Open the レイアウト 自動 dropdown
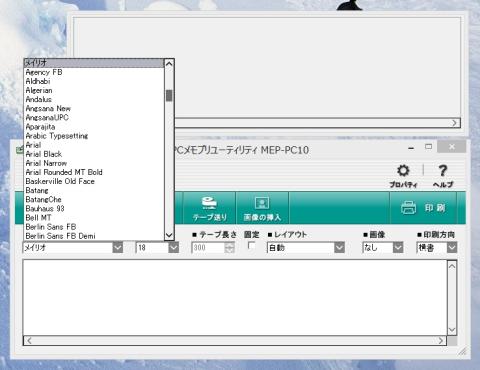 click(339, 248)
